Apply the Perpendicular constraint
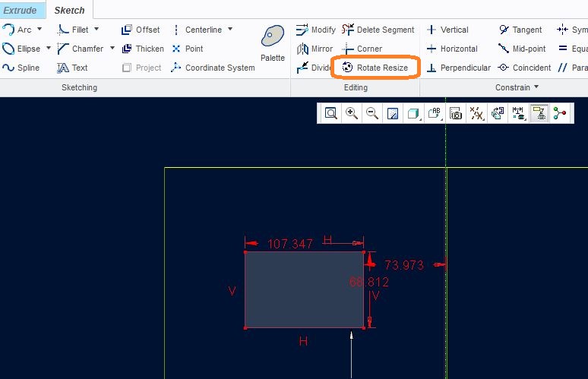This screenshot has width=588, height=379. pyautogui.click(x=459, y=68)
